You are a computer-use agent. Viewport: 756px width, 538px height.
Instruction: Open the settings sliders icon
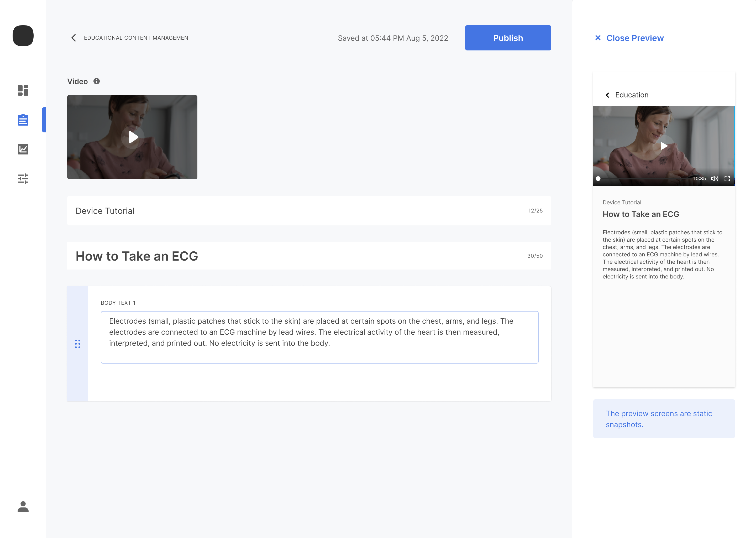tap(23, 179)
